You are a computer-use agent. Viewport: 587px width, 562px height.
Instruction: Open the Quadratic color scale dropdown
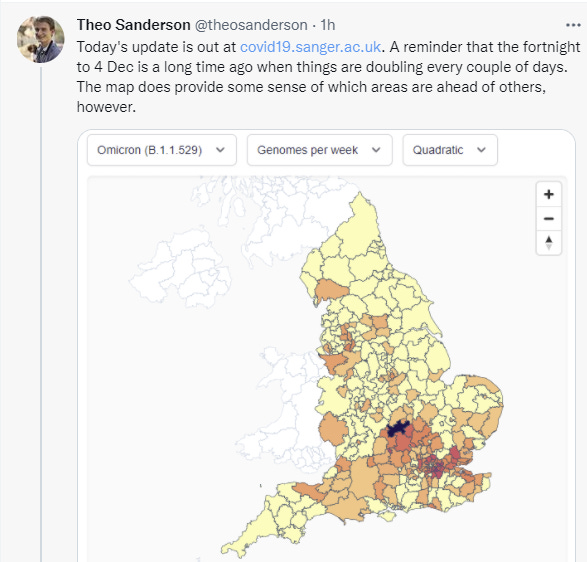(450, 150)
